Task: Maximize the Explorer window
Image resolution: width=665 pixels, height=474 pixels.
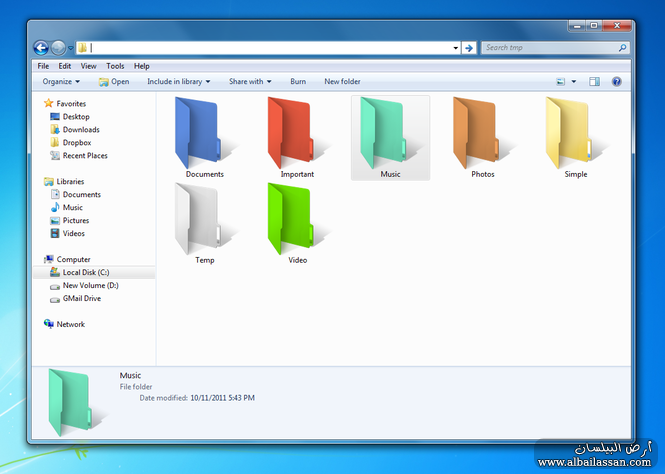Action: click(x=594, y=26)
